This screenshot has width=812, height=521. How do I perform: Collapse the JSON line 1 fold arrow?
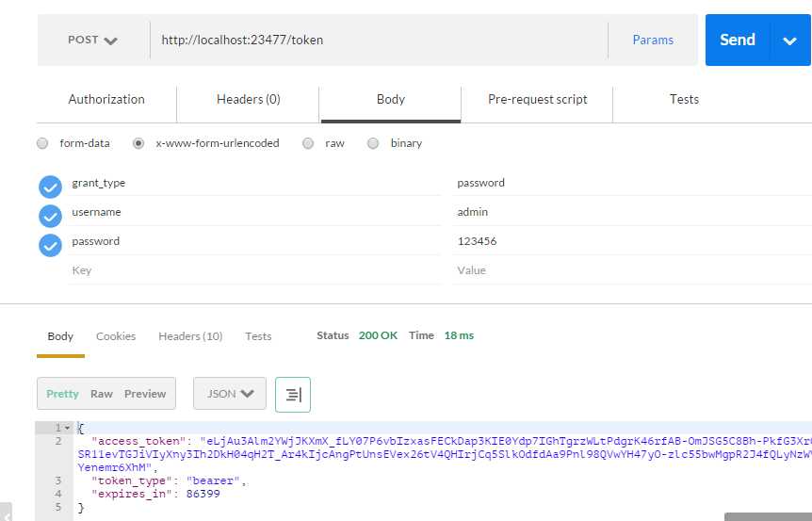(67, 428)
